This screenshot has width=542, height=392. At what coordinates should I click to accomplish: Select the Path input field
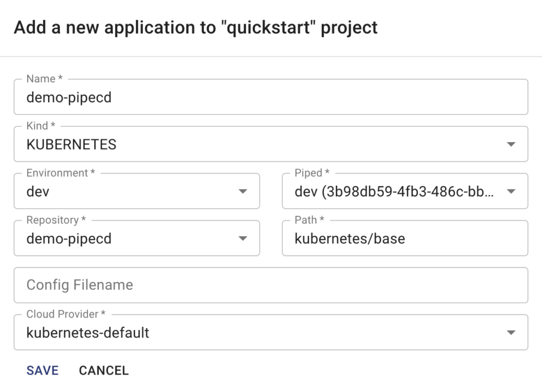tap(395, 238)
